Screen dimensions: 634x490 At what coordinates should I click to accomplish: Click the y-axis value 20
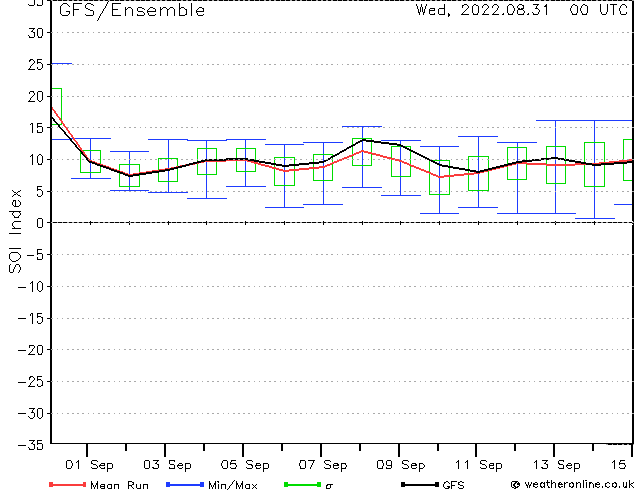click(36, 96)
